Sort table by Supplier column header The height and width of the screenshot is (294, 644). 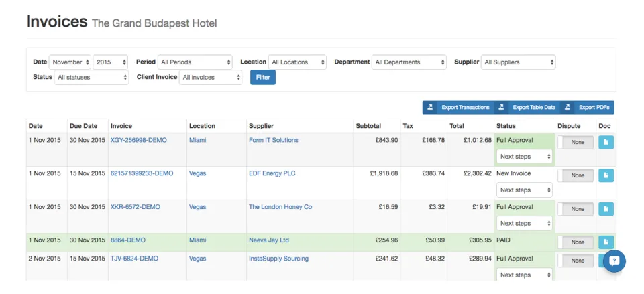(x=261, y=126)
